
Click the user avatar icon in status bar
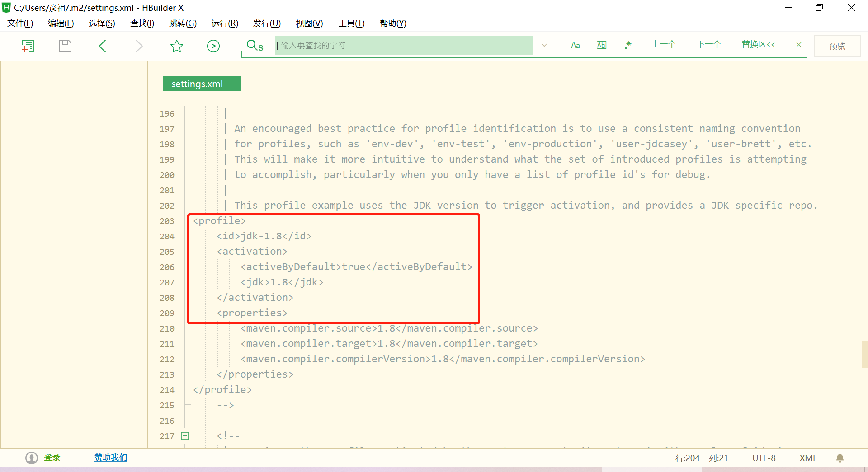coord(32,458)
